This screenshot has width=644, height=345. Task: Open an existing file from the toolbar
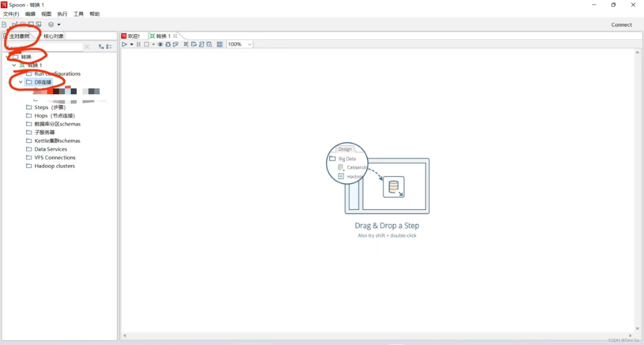click(x=14, y=24)
